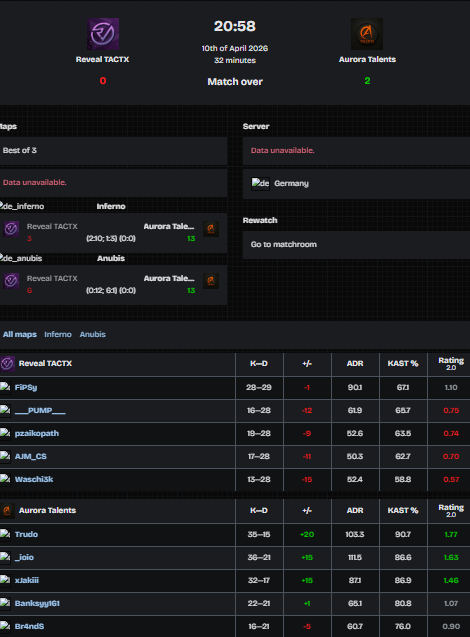Viewport: 470px width, 637px height.
Task: Open _ioio player profile
Action: [x=24, y=557]
